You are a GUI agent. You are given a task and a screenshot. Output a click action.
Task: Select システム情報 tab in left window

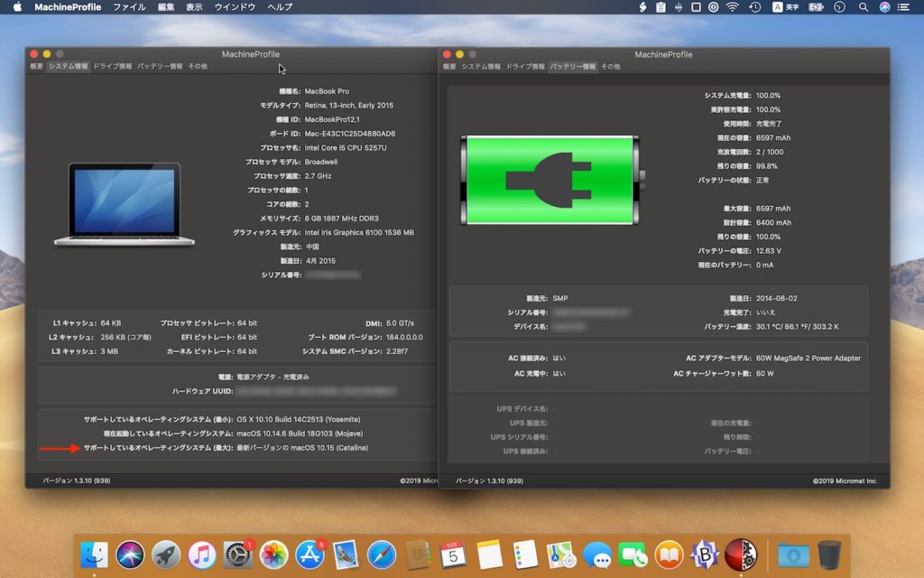click(69, 66)
